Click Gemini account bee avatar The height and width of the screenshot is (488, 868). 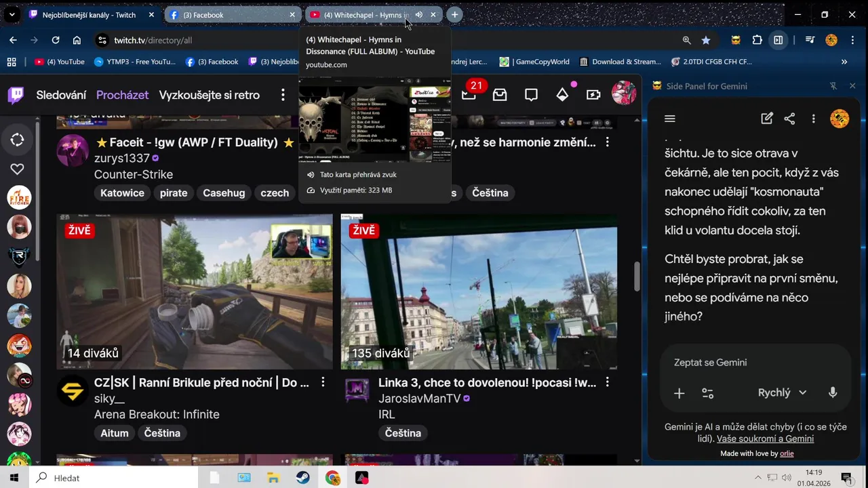click(x=840, y=119)
